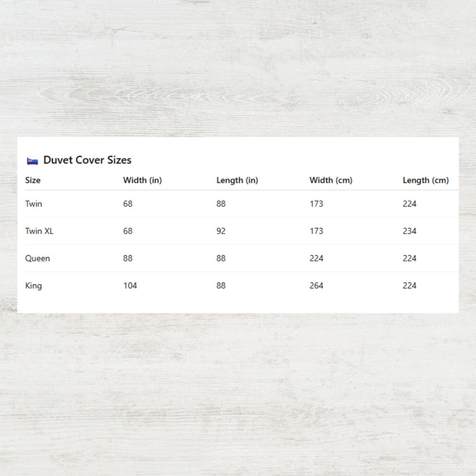Click Twin XL row's Length (cm) value 234
476x476 pixels.
tap(409, 231)
